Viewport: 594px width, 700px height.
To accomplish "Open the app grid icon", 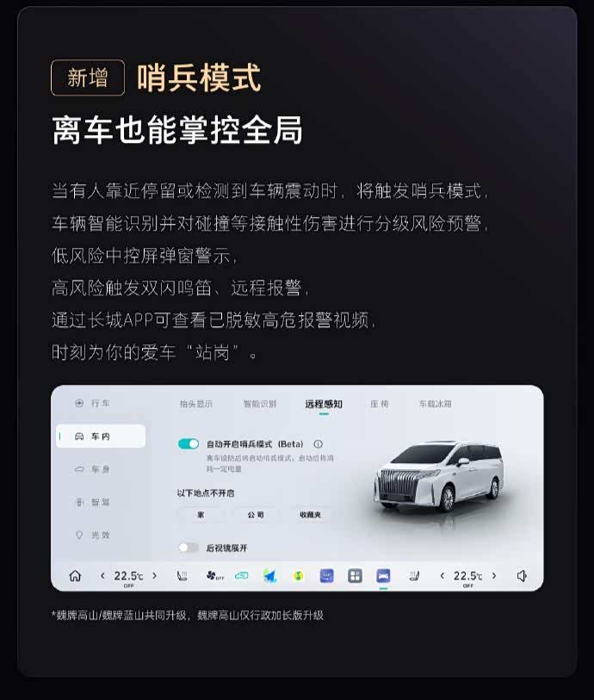I will pyautogui.click(x=355, y=576).
